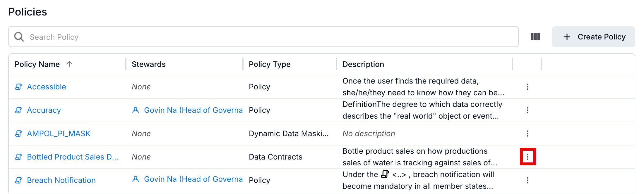Open three-dot menu for AMPOL_PI_MASK row
The width and height of the screenshot is (644, 194).
point(527,134)
